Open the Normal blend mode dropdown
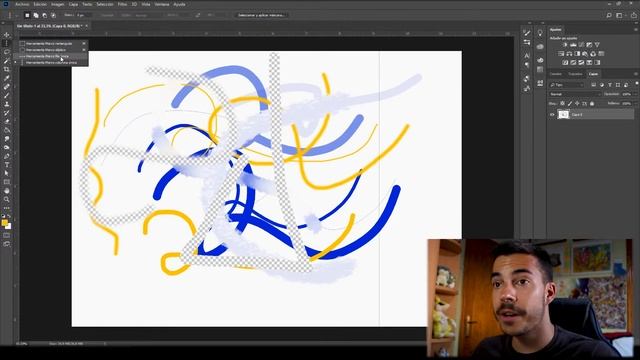 (x=575, y=94)
